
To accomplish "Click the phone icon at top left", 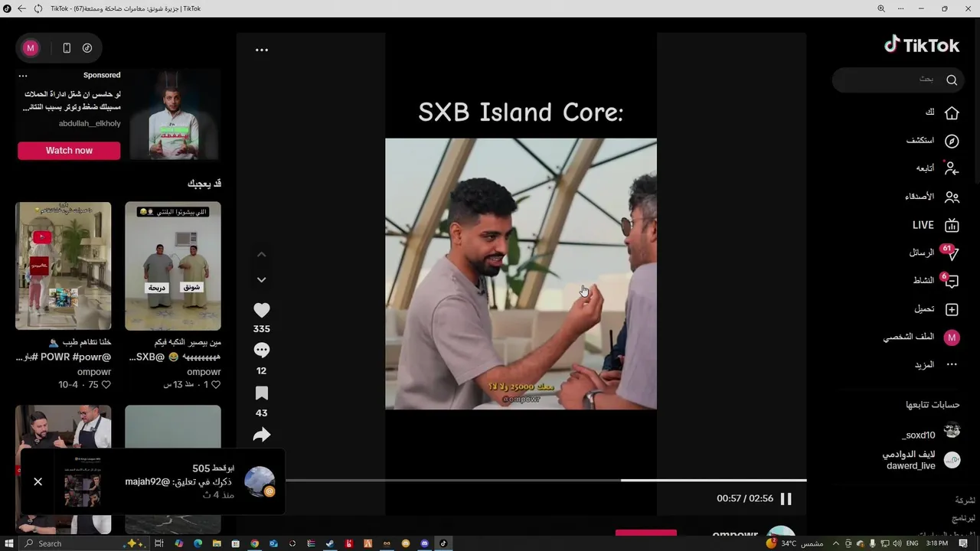I will point(67,48).
